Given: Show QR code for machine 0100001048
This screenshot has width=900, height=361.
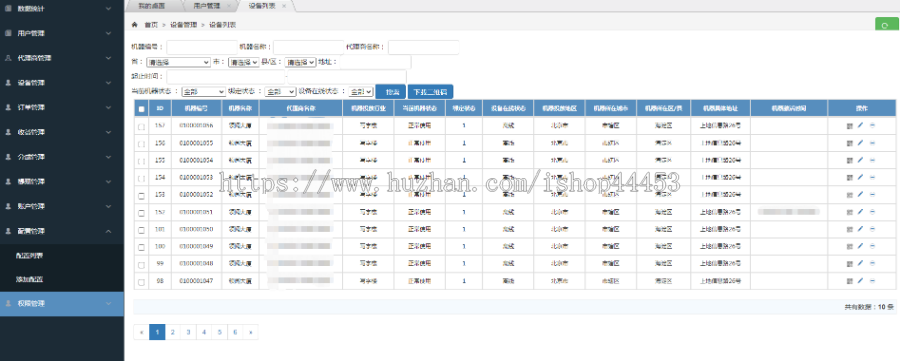Looking at the screenshot, I should (849, 263).
